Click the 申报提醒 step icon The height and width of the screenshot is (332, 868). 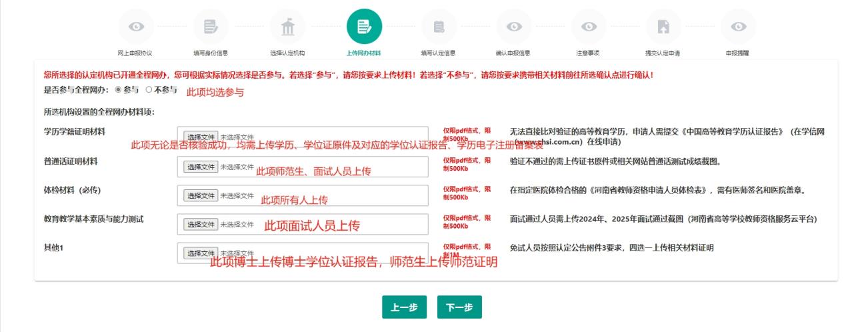pos(738,26)
